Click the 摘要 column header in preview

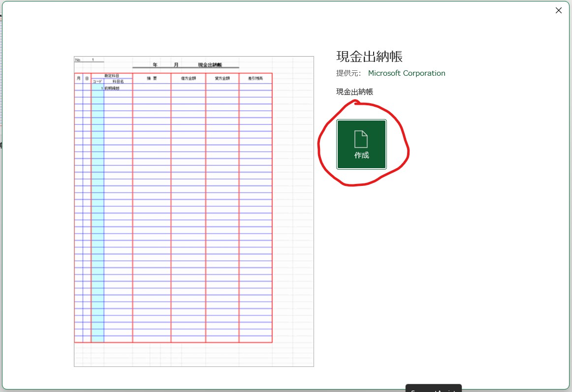152,79
